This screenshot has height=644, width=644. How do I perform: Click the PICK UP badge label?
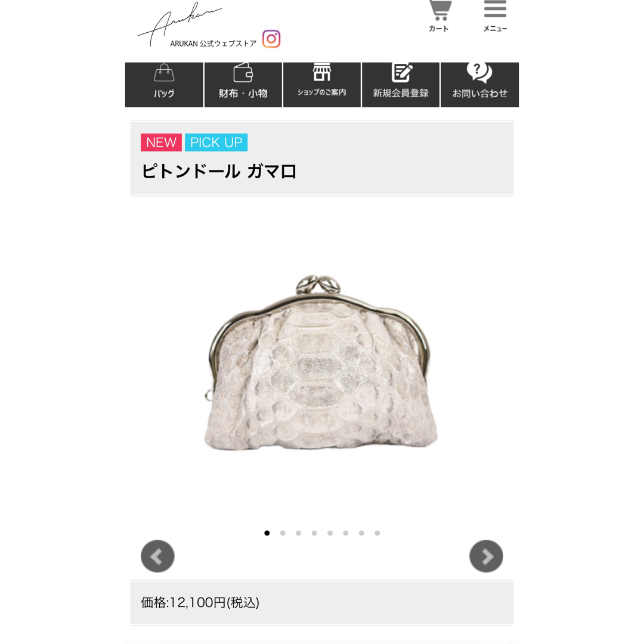coord(216,143)
